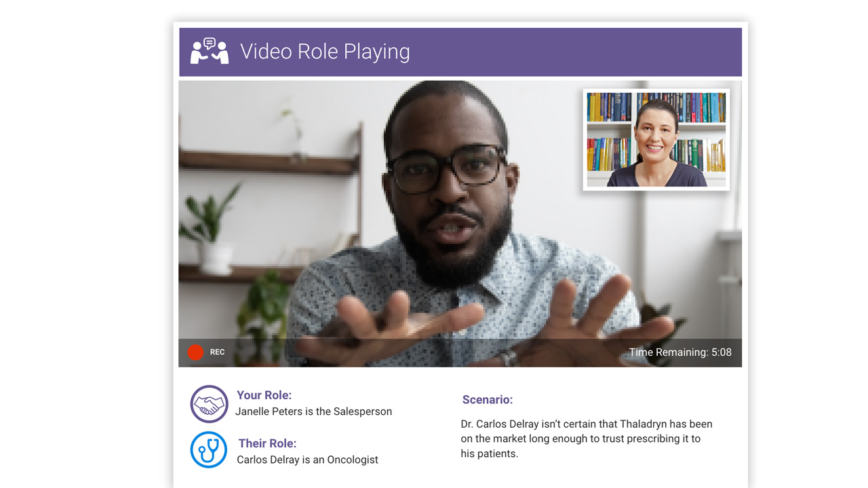
Task: Click 'Janelle Peters is the Salesperson' text
Action: (313, 411)
